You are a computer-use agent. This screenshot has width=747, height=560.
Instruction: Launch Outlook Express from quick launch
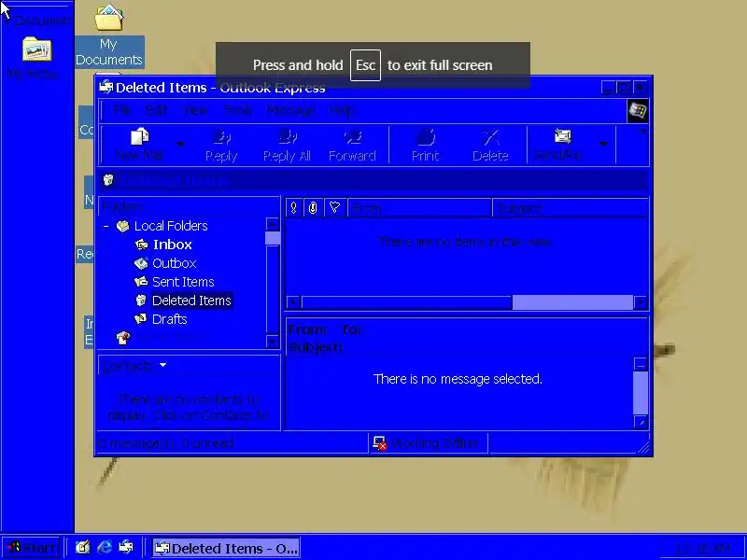(x=126, y=547)
